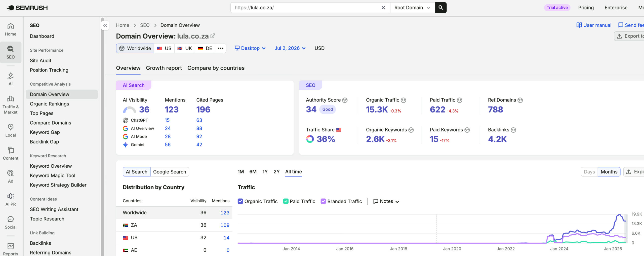644x256 pixels.
Task: Clear the domain search field
Action: tap(383, 8)
